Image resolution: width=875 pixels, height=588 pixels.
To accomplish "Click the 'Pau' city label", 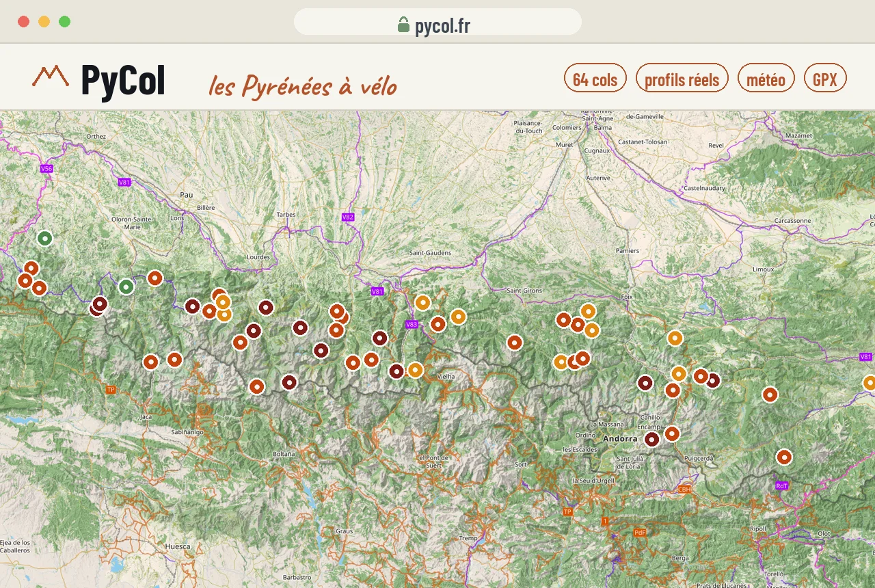I will 187,195.
